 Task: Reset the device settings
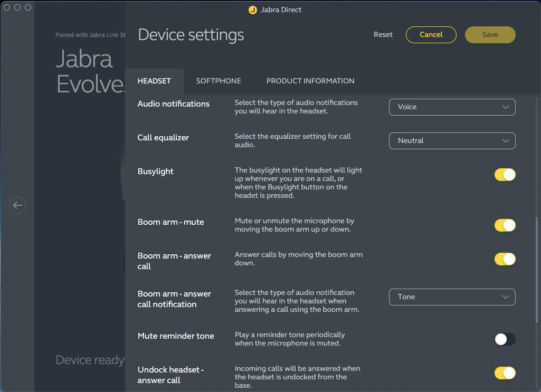point(383,35)
